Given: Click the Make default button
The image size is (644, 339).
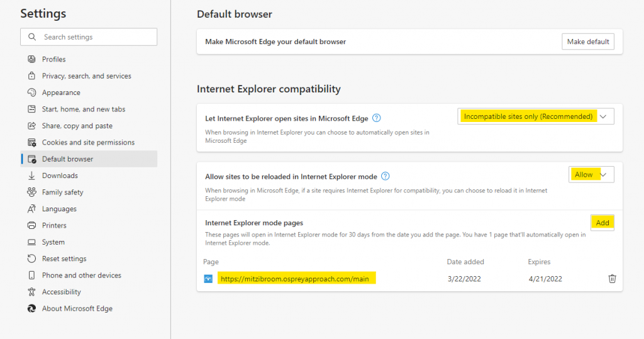Looking at the screenshot, I should click(x=588, y=42).
